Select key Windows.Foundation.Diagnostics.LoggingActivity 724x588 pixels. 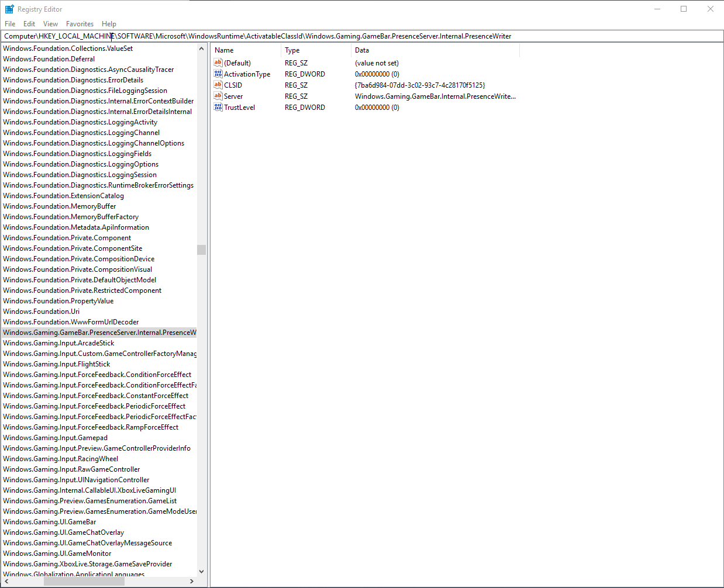[x=80, y=122]
